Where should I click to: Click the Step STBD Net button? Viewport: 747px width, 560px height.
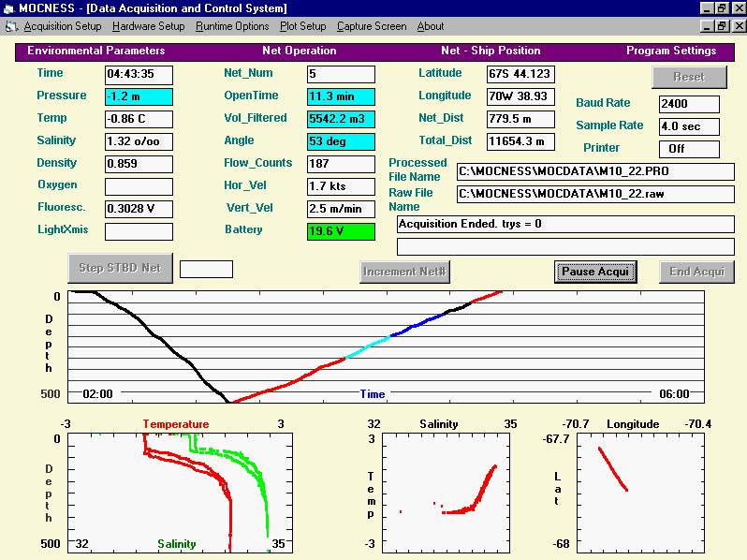click(x=120, y=269)
